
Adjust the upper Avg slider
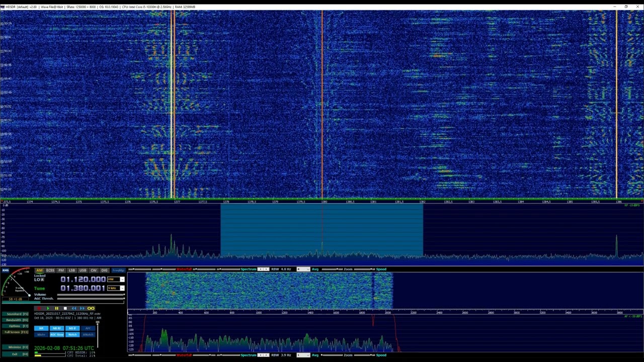click(x=332, y=269)
